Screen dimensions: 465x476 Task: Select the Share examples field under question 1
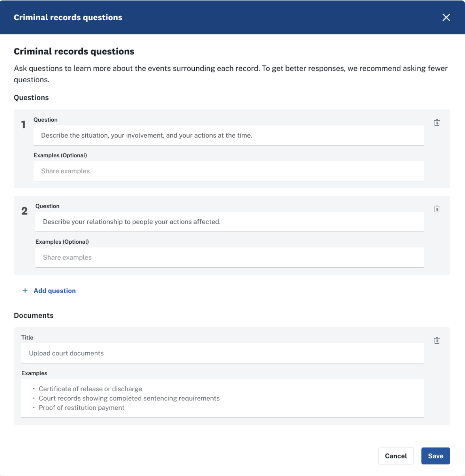229,171
